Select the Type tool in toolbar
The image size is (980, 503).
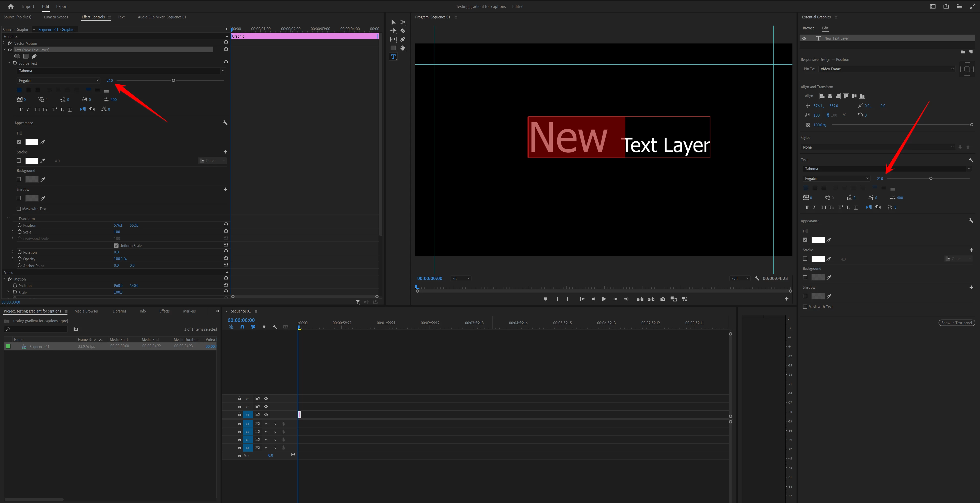point(393,57)
